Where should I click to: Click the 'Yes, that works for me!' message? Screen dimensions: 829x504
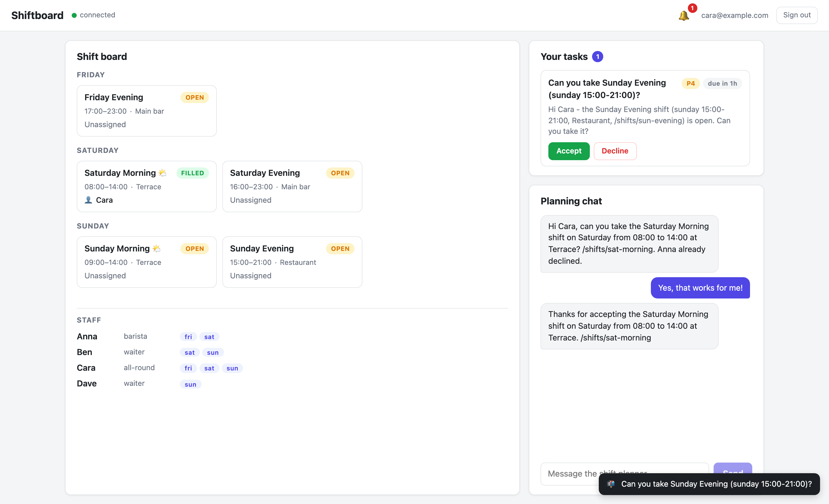tap(700, 288)
